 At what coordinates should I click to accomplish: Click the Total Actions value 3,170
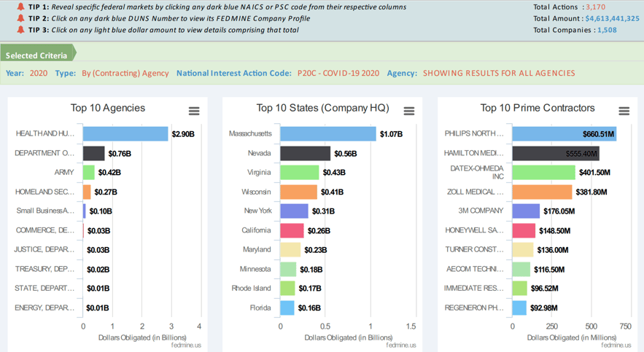pyautogui.click(x=595, y=7)
